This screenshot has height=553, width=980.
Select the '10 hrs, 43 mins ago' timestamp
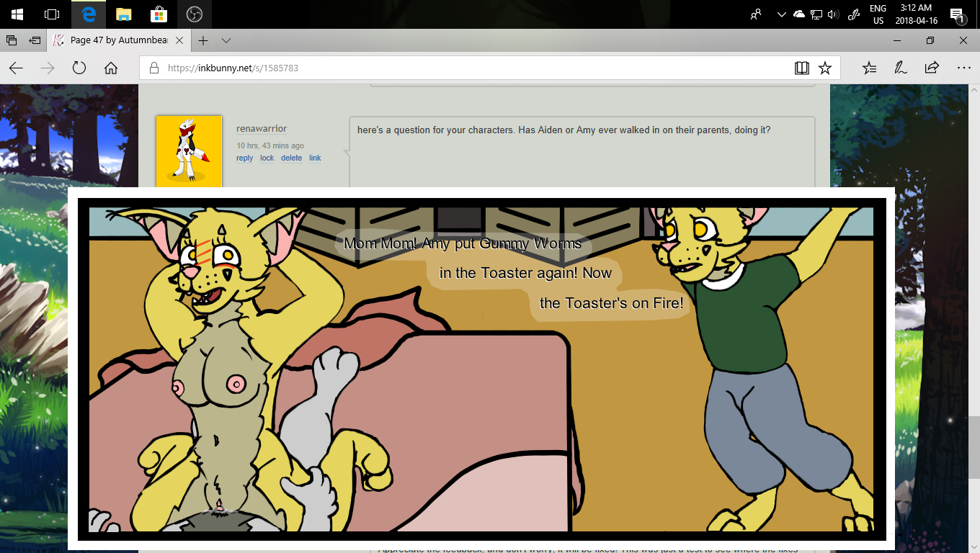[x=270, y=146]
